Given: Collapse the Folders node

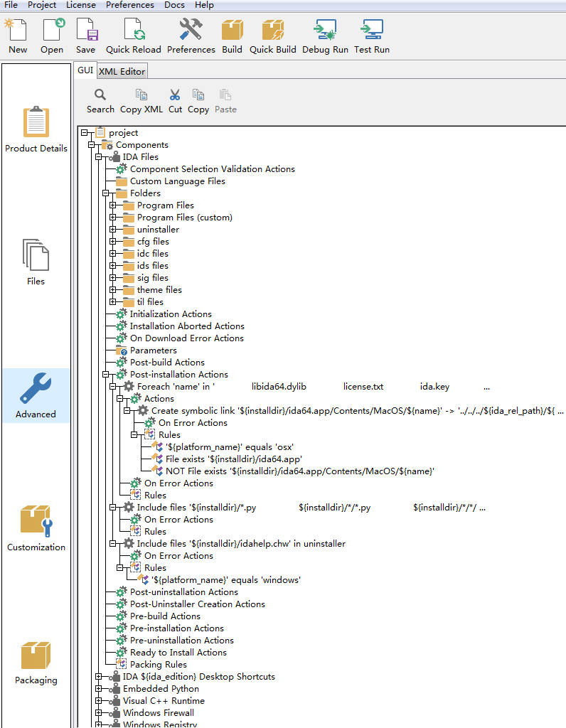Looking at the screenshot, I should (x=106, y=193).
